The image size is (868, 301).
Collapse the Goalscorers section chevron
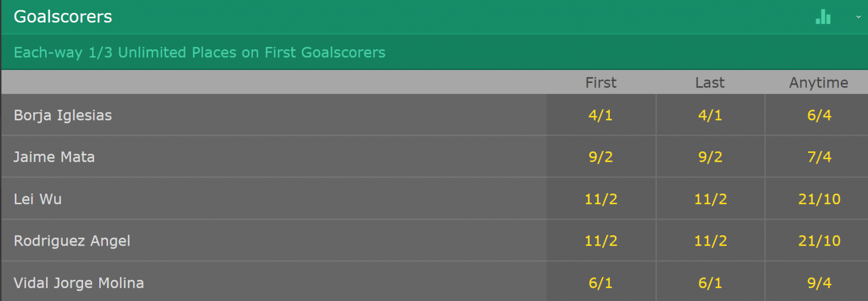858,17
